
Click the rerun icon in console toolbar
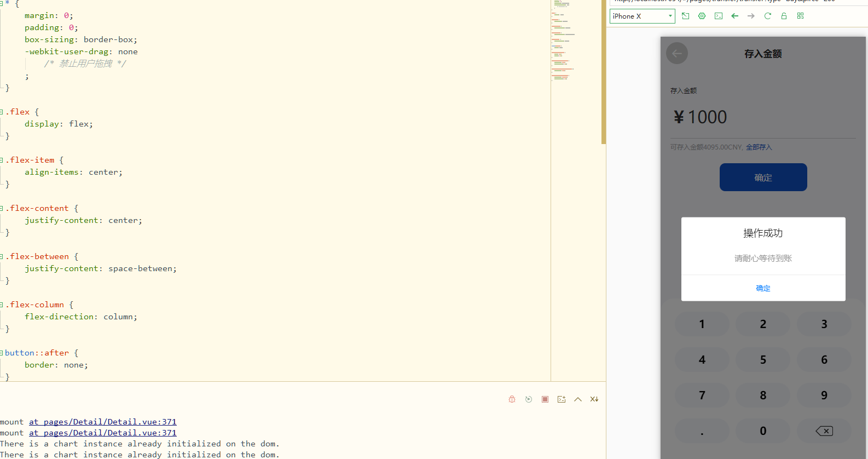point(529,399)
